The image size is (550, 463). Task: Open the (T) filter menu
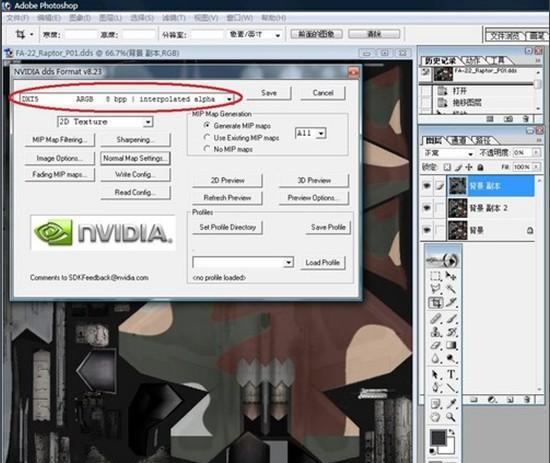[174, 18]
